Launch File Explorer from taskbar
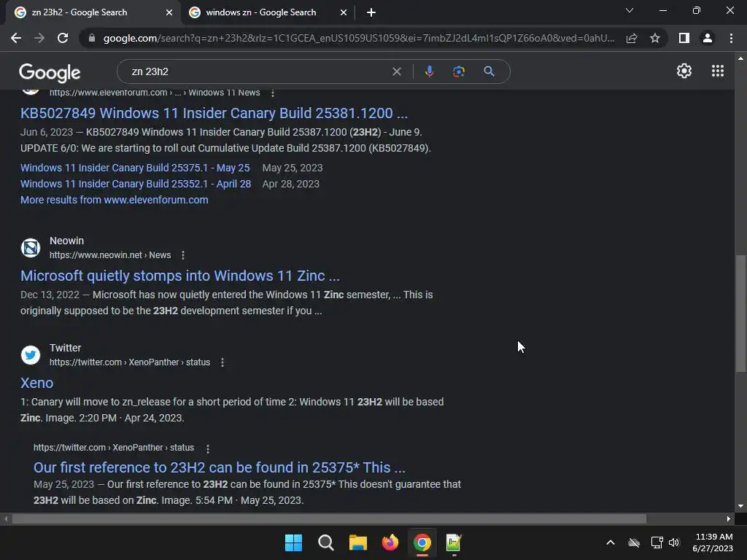This screenshot has height=560, width=747. (x=357, y=542)
